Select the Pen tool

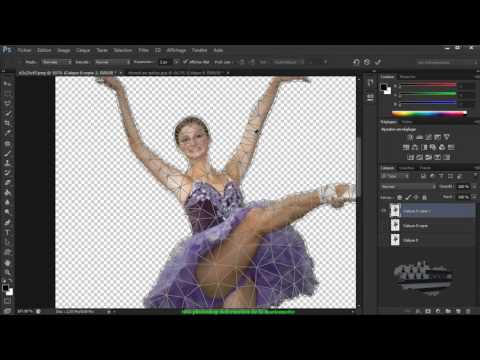[x=7, y=222]
